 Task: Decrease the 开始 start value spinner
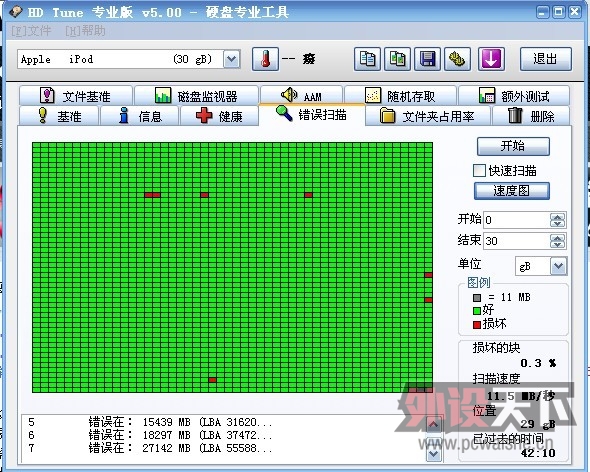[x=558, y=224]
